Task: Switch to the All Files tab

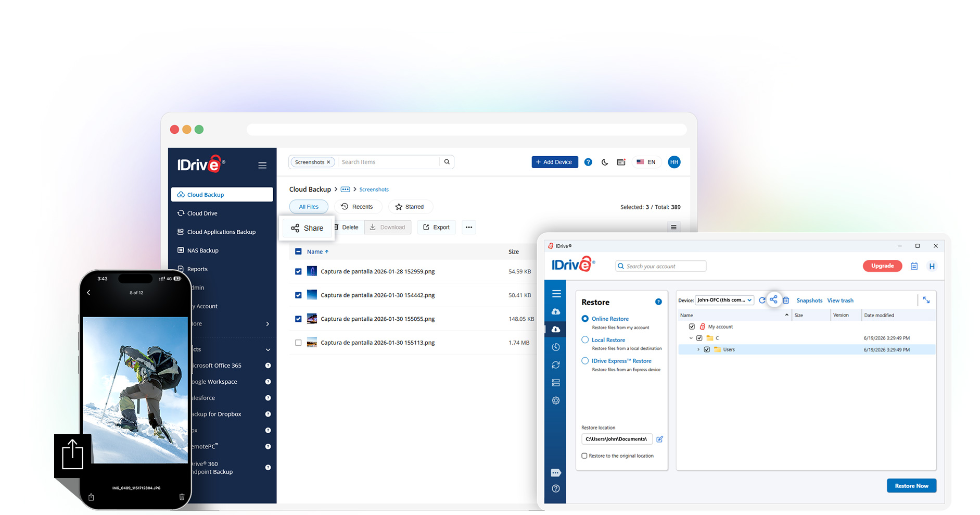Action: point(309,207)
